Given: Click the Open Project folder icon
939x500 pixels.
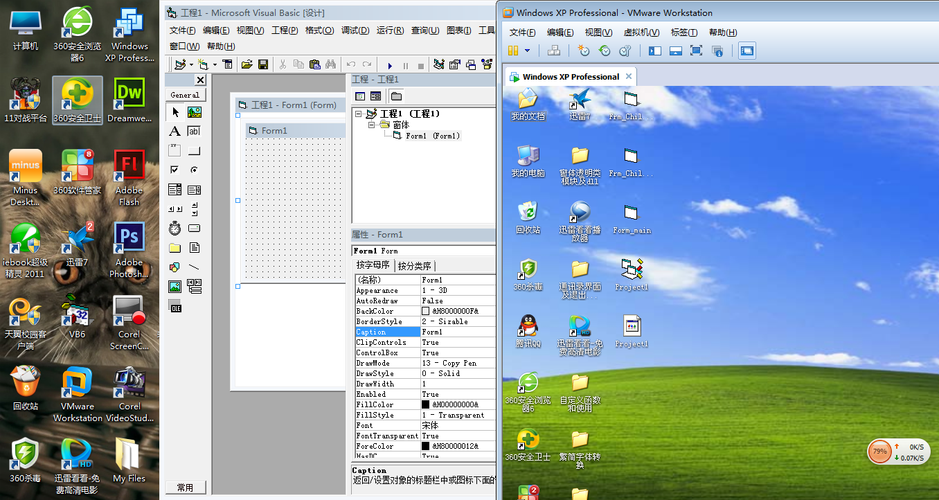Looking at the screenshot, I should pos(245,65).
